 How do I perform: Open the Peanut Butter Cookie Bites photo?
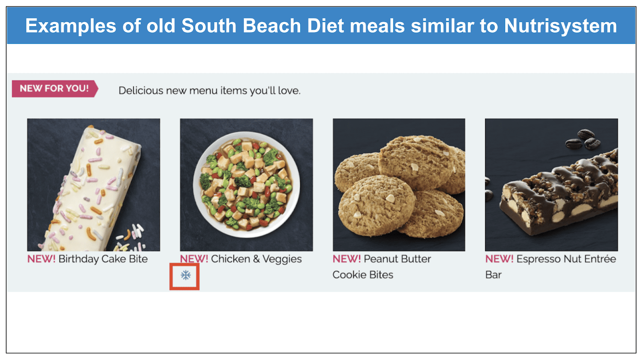399,185
